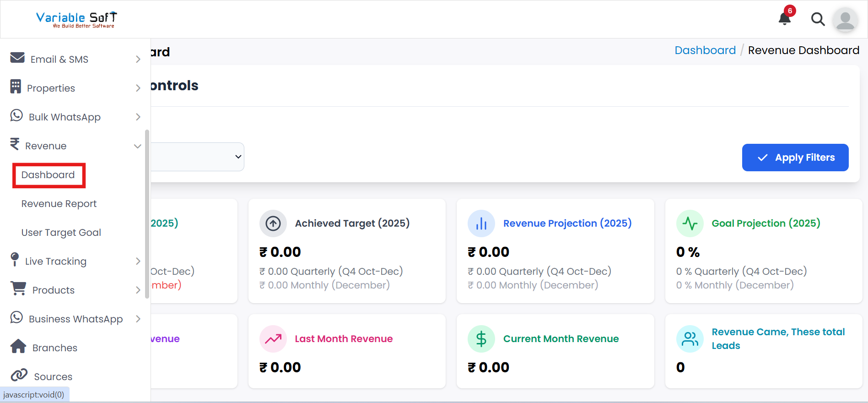Image resolution: width=868 pixels, height=403 pixels.
Task: Click the Branches home icon
Action: (18, 346)
